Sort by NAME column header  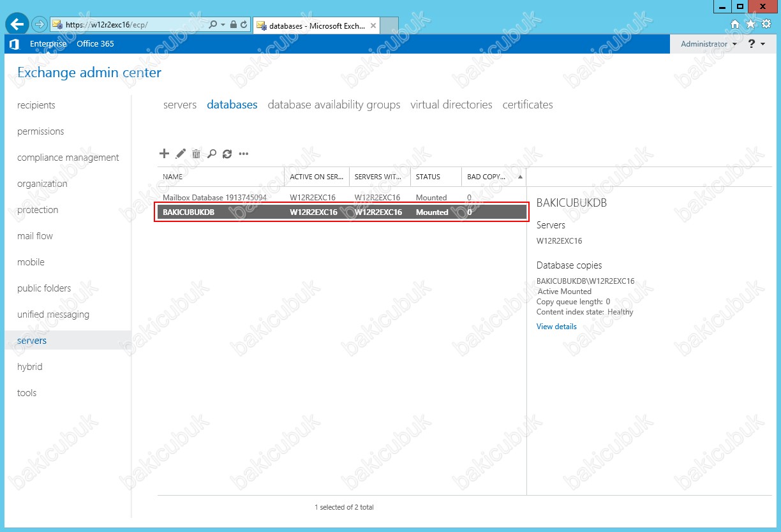tap(221, 177)
